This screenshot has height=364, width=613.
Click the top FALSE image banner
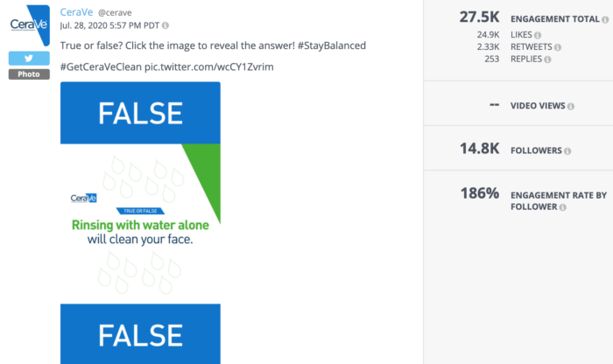click(140, 113)
